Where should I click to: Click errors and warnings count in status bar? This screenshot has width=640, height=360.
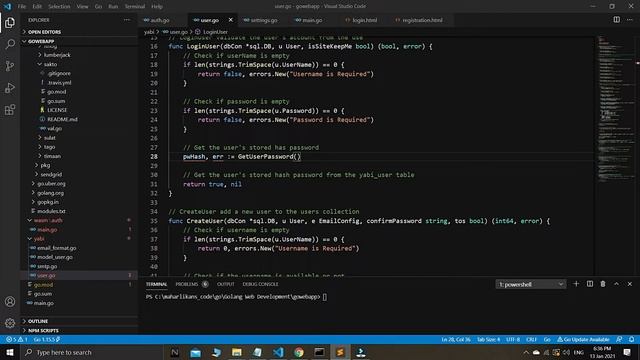click(x=17, y=339)
